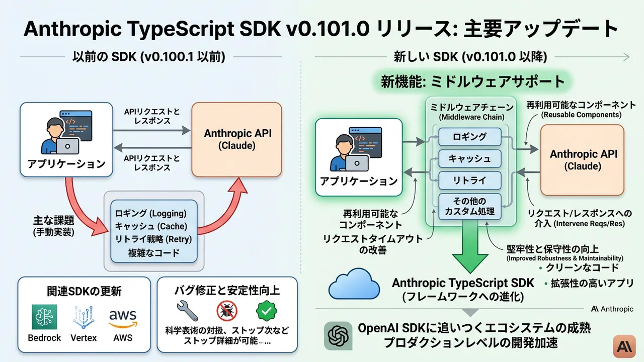644x362 pixels.
Task: Click the リトライ戦略 (Retry) line
Action: pos(153,239)
